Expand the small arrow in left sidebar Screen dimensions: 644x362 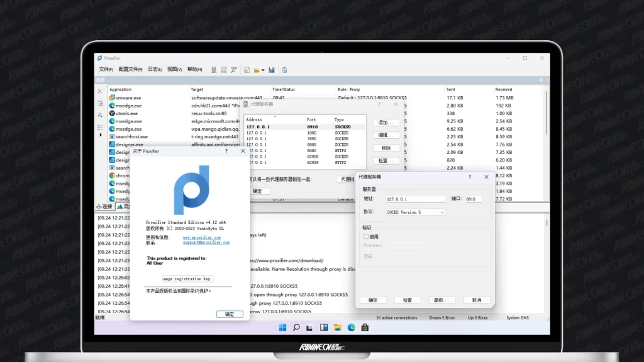[x=100, y=135]
